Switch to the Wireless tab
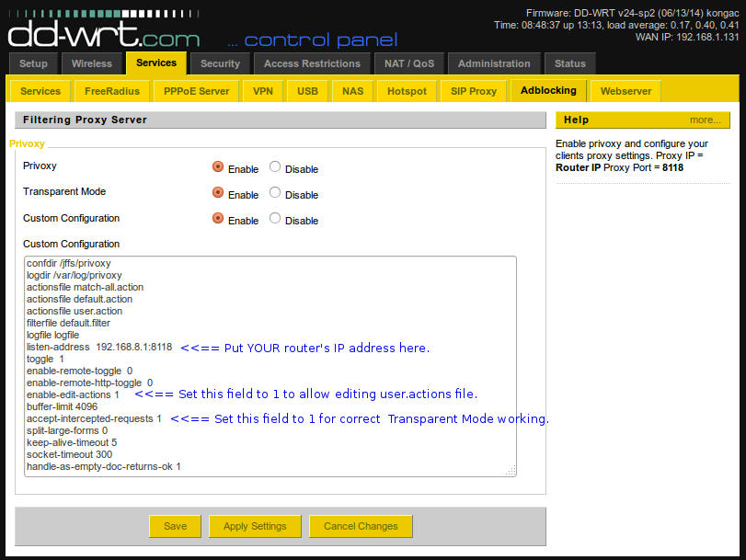This screenshot has height=560, width=746. [91, 63]
